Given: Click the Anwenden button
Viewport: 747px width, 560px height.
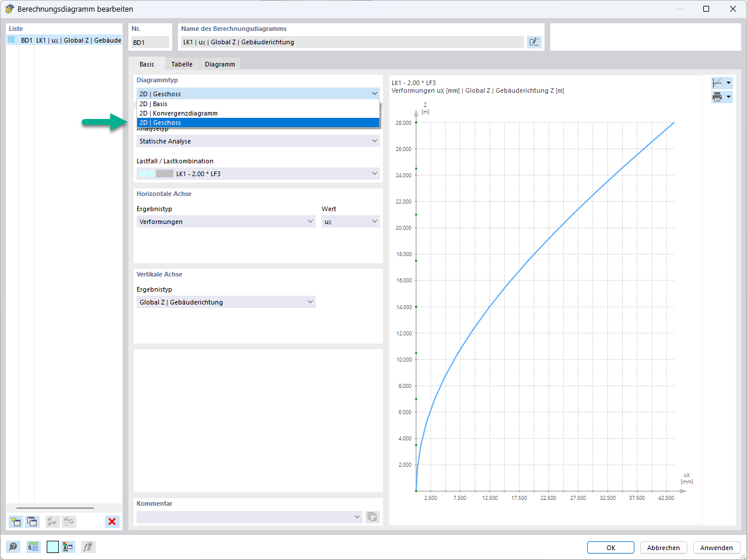Looking at the screenshot, I should pyautogui.click(x=717, y=548).
